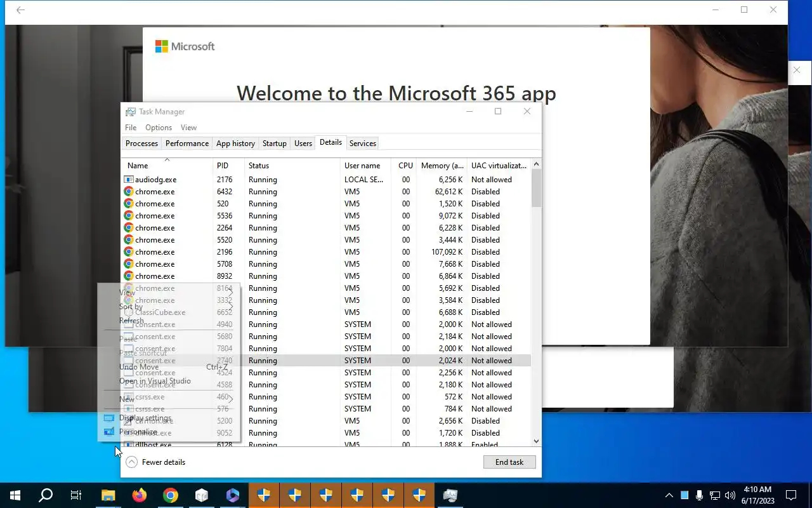This screenshot has height=508, width=812.
Task: Click the chrome.exe icon for PID 8932
Action: point(129,276)
